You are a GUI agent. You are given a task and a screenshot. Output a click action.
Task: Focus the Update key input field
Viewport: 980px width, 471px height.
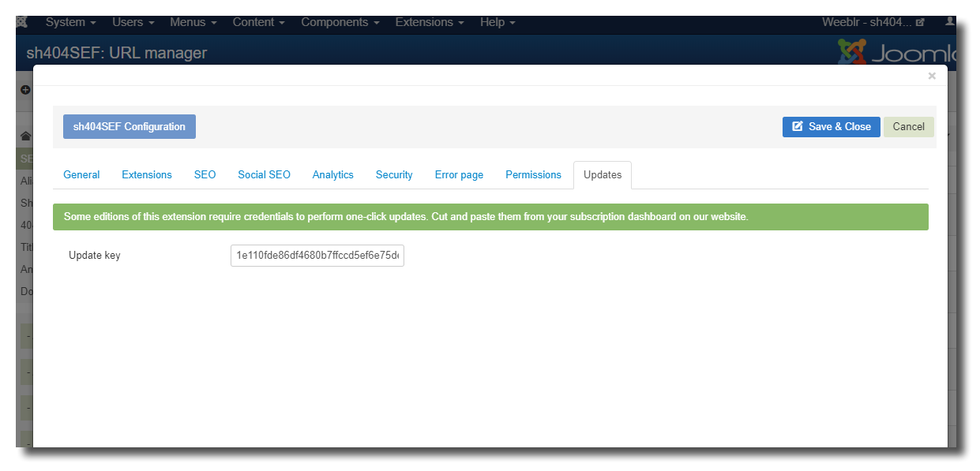point(317,256)
